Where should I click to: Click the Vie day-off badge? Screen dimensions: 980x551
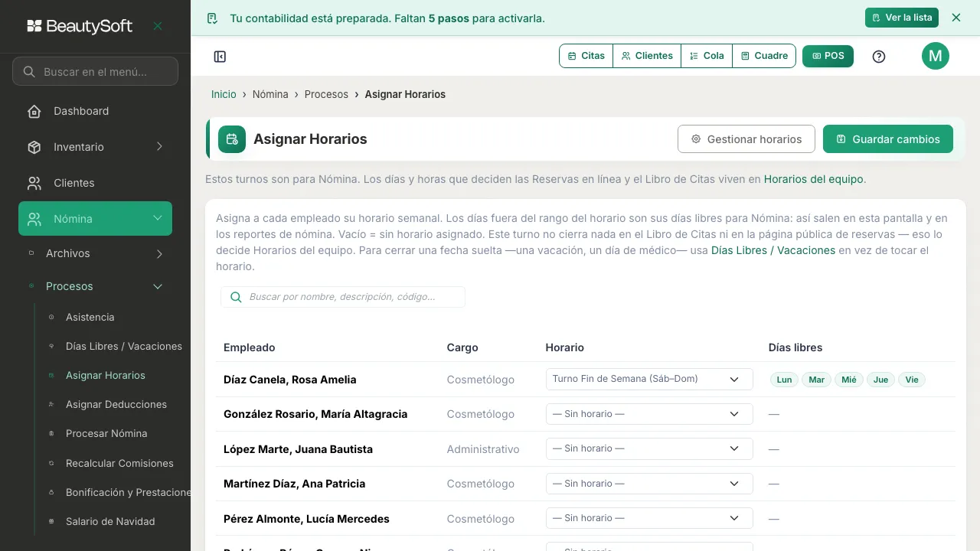pos(912,380)
